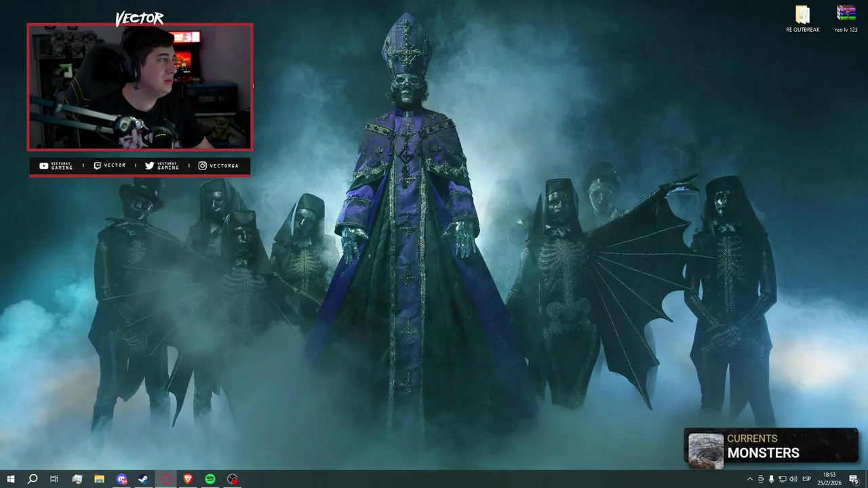Open Discord with the 9+ badge
Image resolution: width=868 pixels, height=488 pixels.
click(x=121, y=479)
